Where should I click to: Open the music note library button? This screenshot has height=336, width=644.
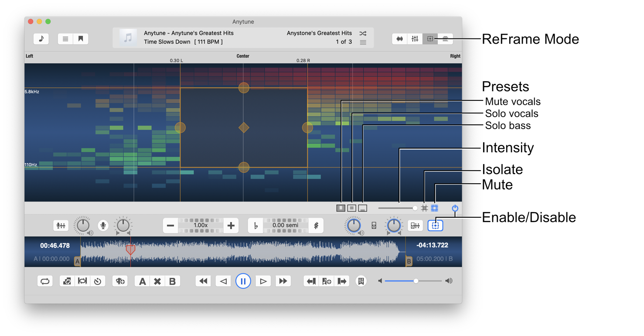pyautogui.click(x=41, y=39)
